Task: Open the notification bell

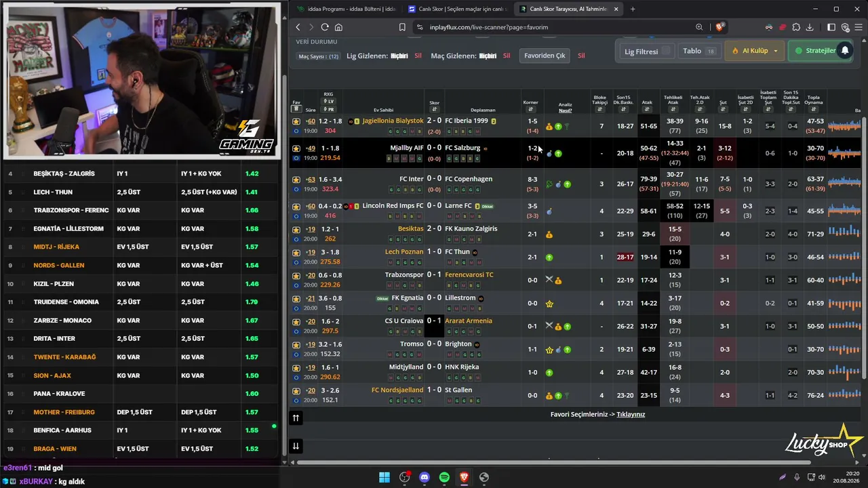Action: (844, 51)
